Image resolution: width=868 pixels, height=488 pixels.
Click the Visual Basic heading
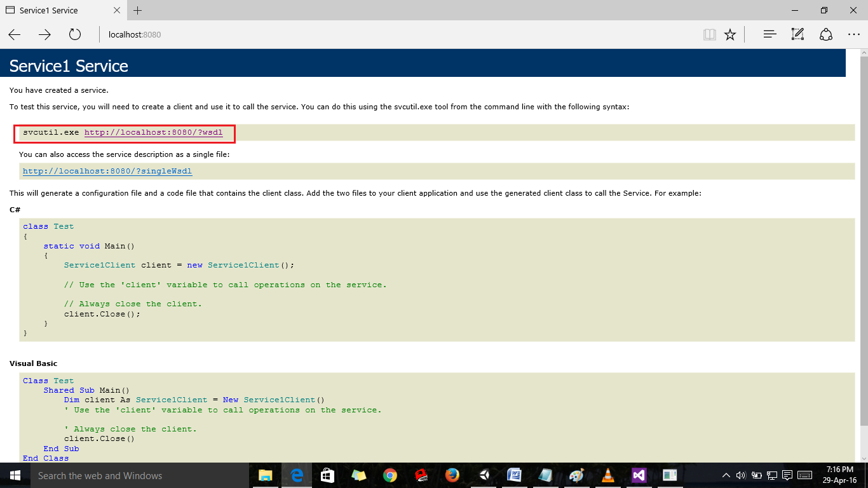coord(33,363)
